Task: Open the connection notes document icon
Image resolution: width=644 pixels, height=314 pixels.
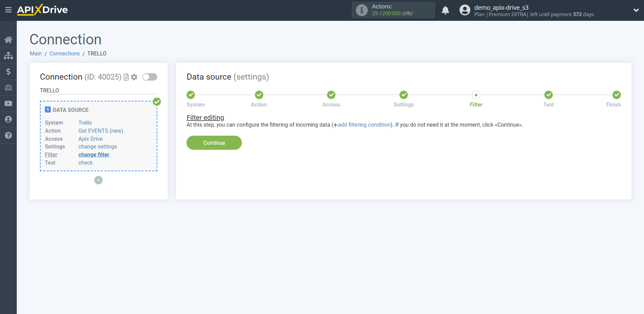Action: pos(126,77)
